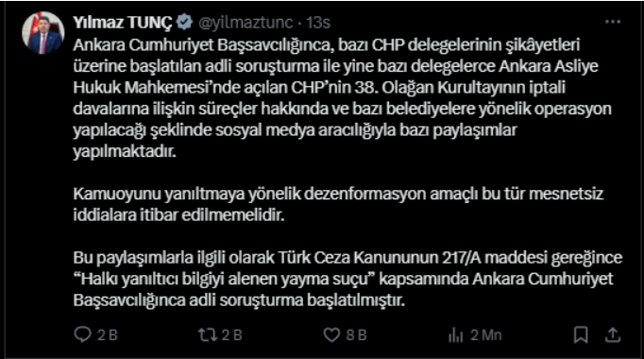
Task: Click the 'Kamuoyunu yanıltmaya yönelik' paragraph
Action: coord(338,204)
